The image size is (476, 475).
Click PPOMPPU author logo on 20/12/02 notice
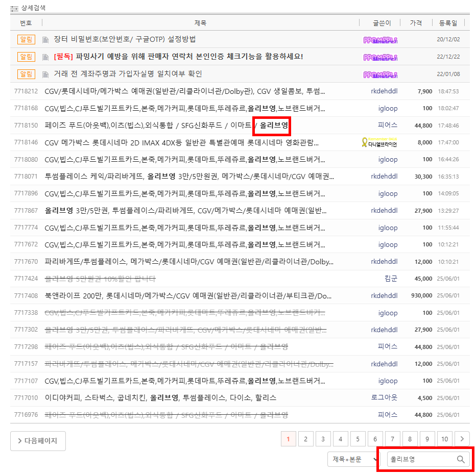[x=380, y=40]
